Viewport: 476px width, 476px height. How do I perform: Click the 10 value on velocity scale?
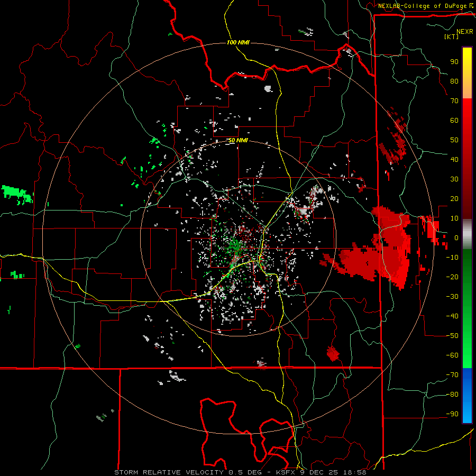tap(454, 218)
